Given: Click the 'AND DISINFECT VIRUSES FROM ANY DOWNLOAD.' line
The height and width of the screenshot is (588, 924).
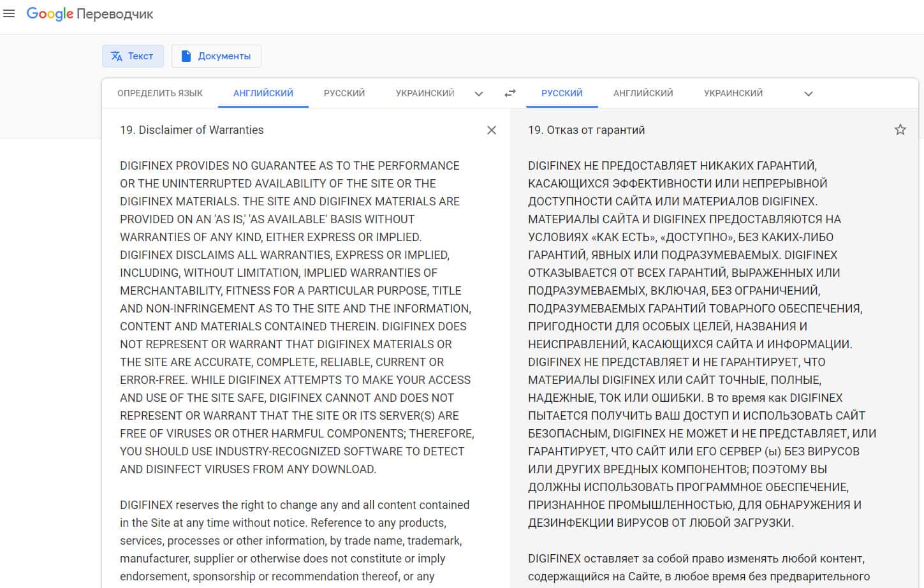Looking at the screenshot, I should pyautogui.click(x=248, y=469).
